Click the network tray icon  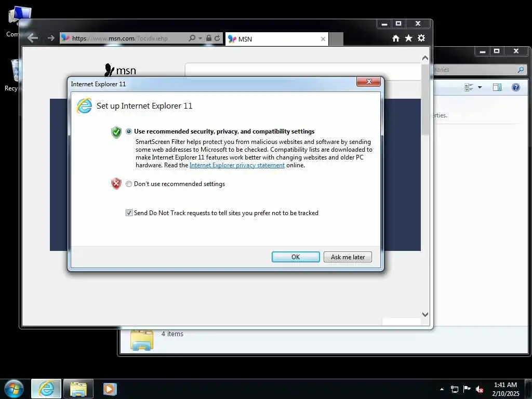[454, 389]
